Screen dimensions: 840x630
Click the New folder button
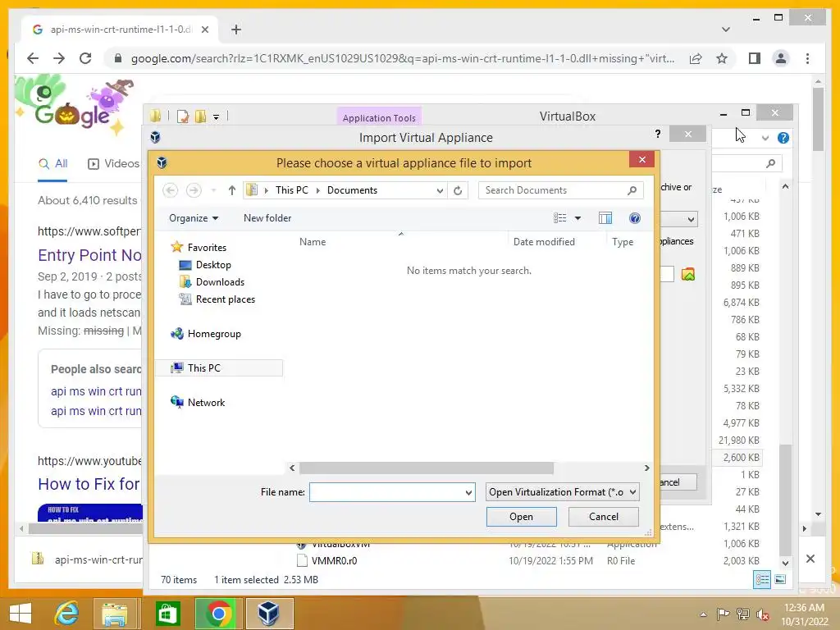tap(267, 218)
